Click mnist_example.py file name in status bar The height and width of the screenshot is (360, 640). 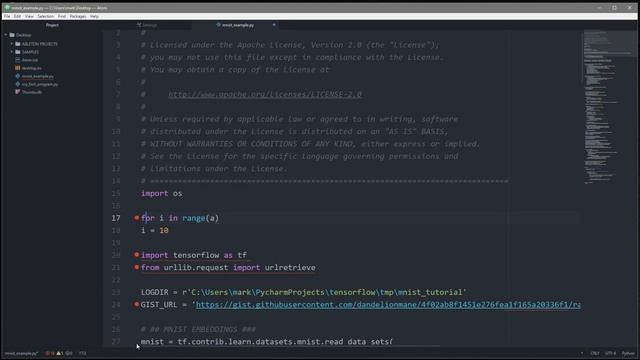pyautogui.click(x=22, y=353)
